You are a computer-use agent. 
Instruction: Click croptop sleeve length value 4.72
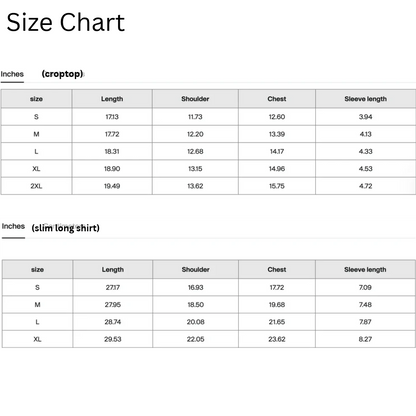(366, 186)
